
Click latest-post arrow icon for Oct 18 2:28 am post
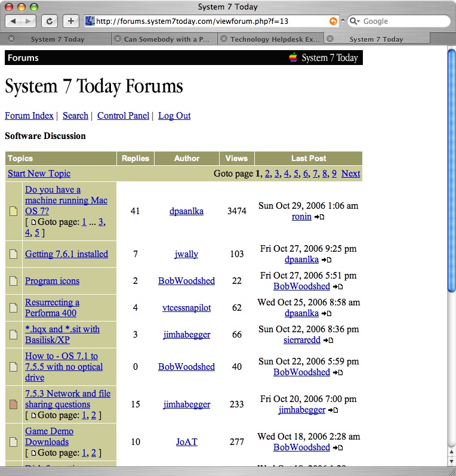pyautogui.click(x=338, y=447)
